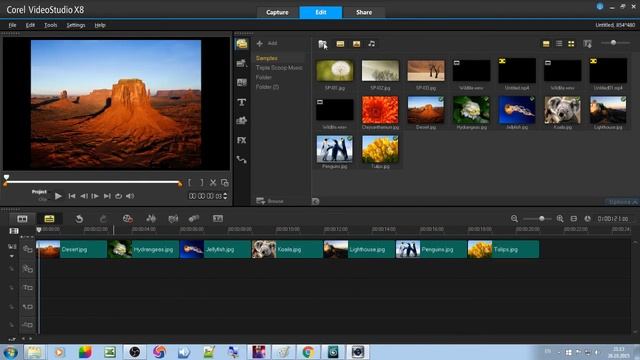640x360 pixels.
Task: Open the Path library icon
Action: (x=242, y=160)
